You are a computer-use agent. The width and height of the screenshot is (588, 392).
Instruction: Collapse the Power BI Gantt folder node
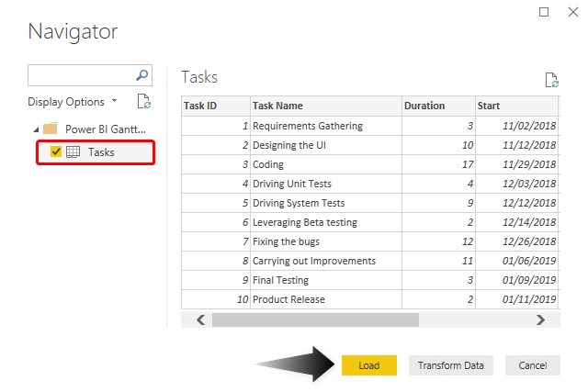(x=36, y=129)
